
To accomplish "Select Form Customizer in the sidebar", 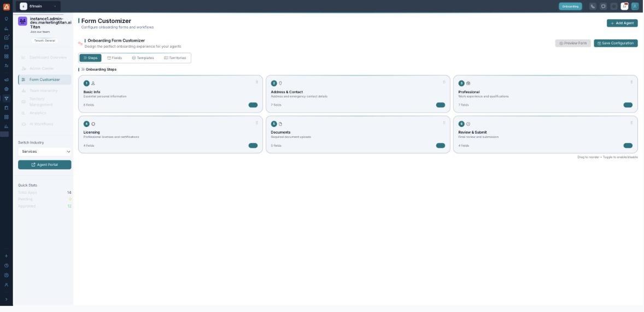I will [45, 80].
